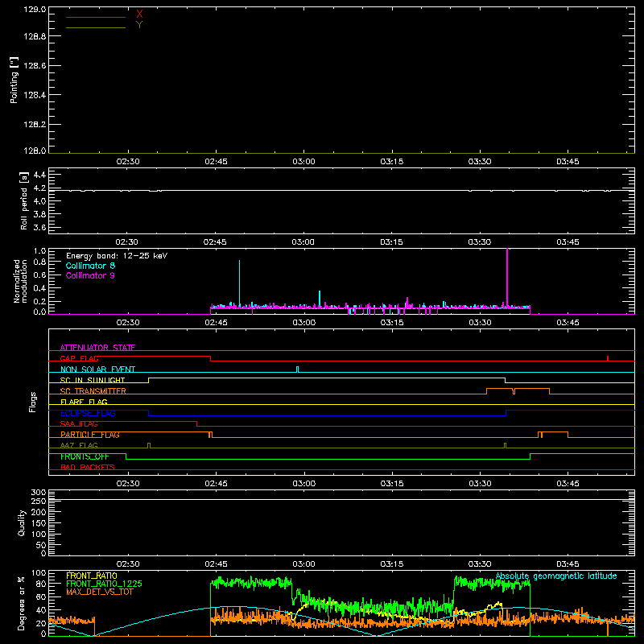Click the 129.0 tick on the Pointing axis
This screenshot has height=644, width=644.
click(35, 10)
